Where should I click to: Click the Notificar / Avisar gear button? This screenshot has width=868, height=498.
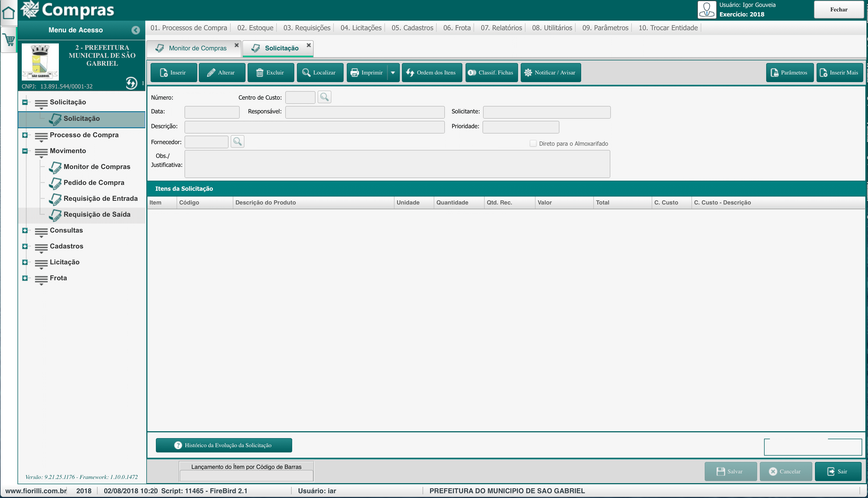[x=550, y=73]
